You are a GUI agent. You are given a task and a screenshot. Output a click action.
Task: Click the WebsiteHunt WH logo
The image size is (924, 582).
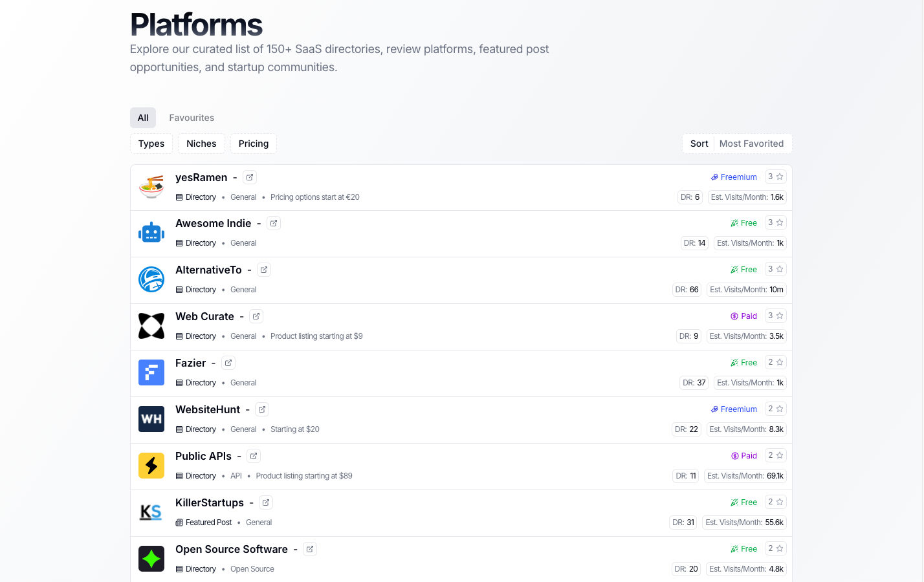coord(151,419)
